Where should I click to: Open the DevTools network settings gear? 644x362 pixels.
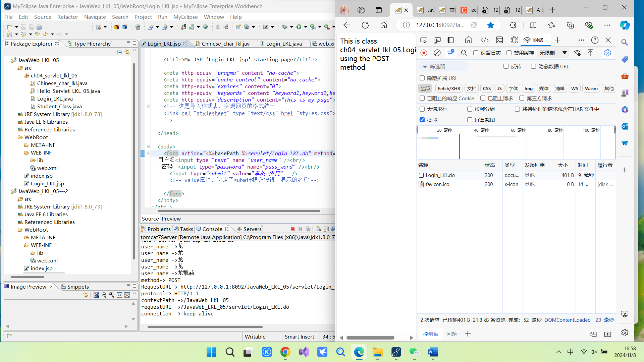[607, 53]
